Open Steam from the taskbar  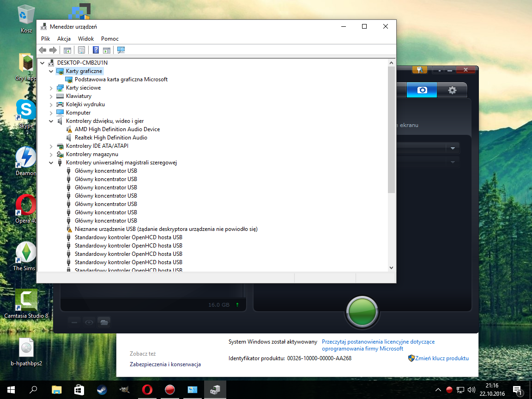[102, 389]
